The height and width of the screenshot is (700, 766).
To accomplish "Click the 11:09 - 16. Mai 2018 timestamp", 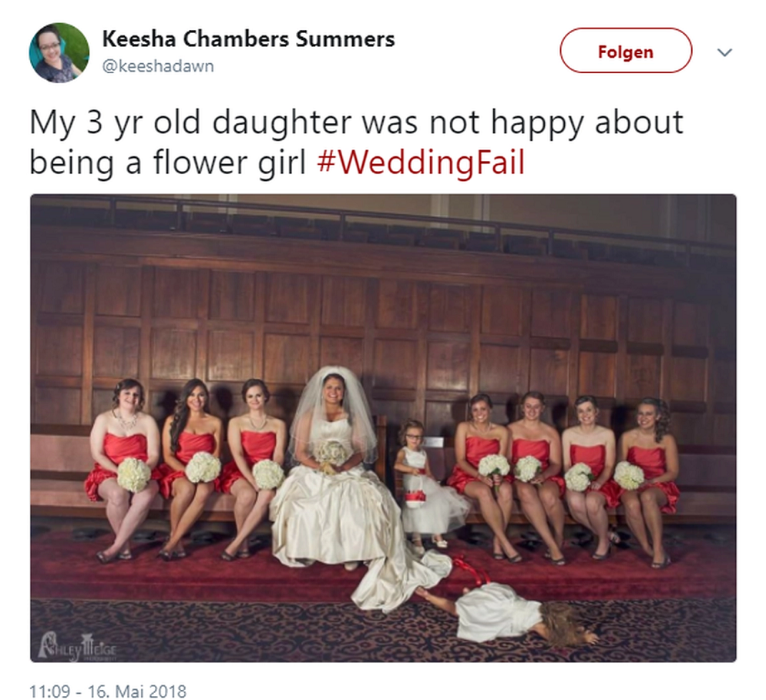I will 108,692.
